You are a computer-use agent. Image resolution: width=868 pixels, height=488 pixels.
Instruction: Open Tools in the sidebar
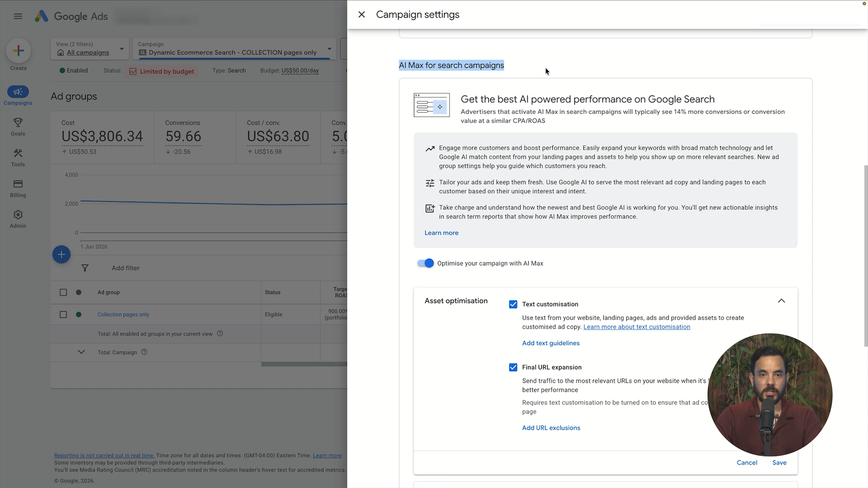pos(18,158)
